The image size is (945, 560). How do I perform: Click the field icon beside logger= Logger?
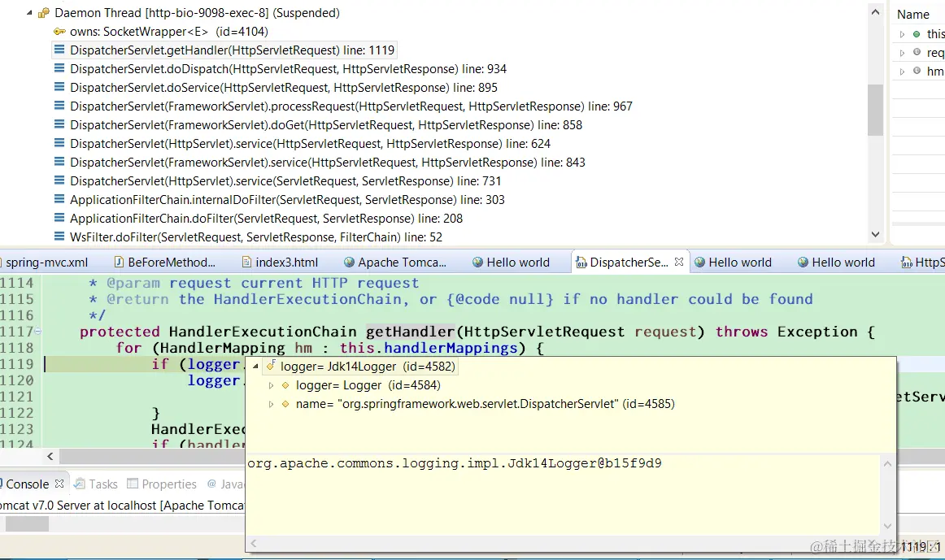[x=285, y=385]
